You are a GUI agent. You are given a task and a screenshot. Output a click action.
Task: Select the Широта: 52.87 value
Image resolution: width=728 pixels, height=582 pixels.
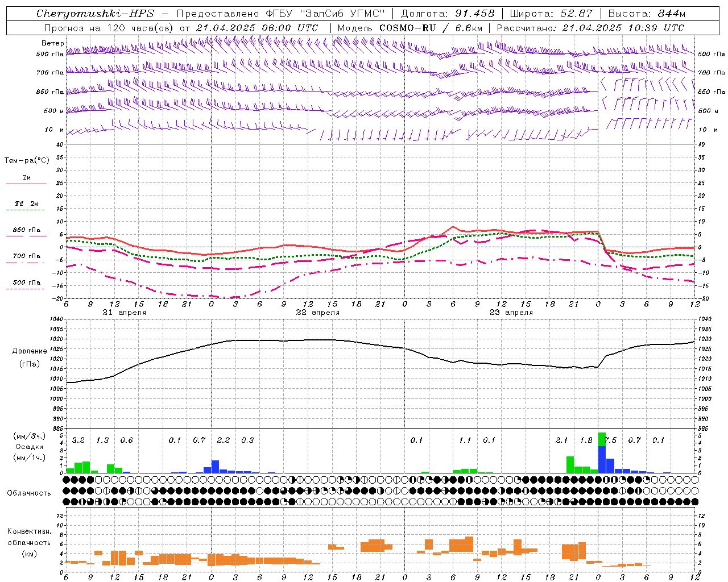click(x=551, y=14)
